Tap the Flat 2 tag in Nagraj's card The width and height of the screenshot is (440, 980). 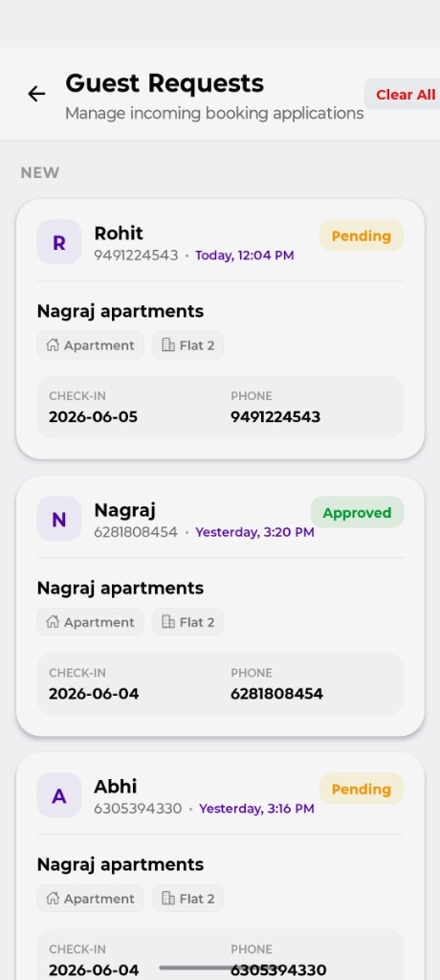click(x=187, y=622)
